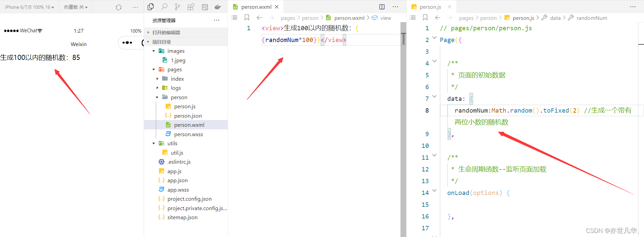644x237 pixels.
Task: Open util.js file
Action: tap(186, 153)
